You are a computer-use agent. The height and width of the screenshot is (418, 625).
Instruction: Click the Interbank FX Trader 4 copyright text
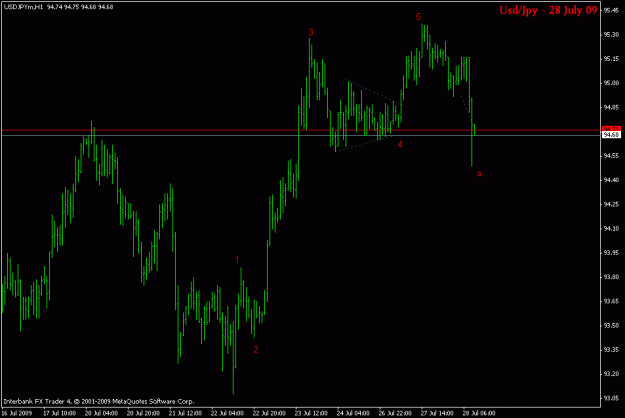click(x=99, y=401)
